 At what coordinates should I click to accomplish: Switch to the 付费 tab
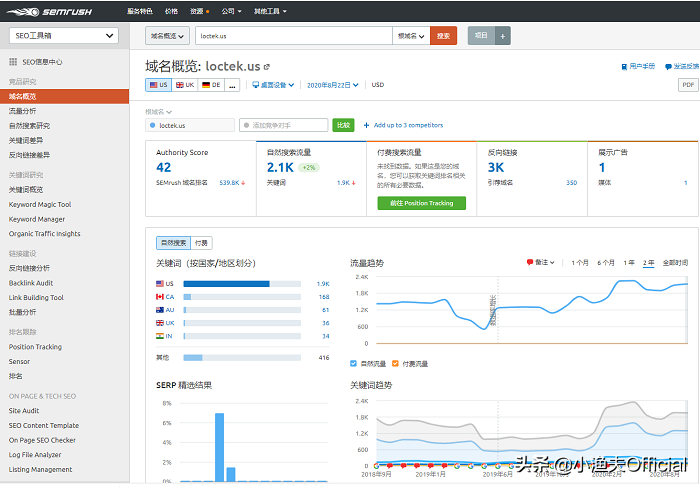coord(202,242)
